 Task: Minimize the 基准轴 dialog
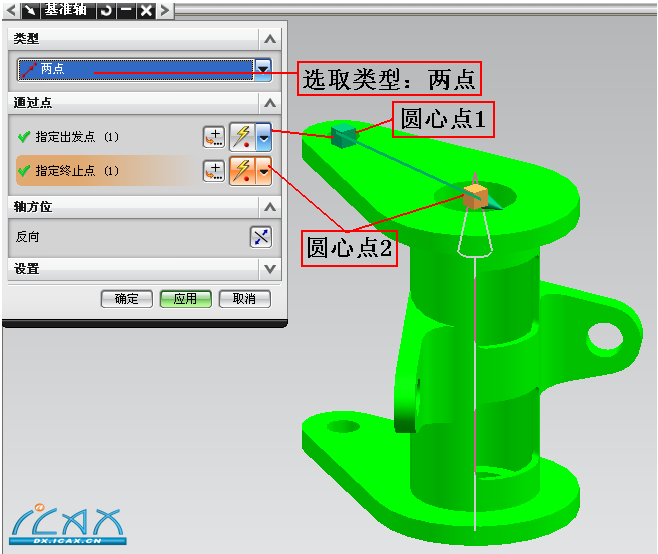[x=126, y=10]
